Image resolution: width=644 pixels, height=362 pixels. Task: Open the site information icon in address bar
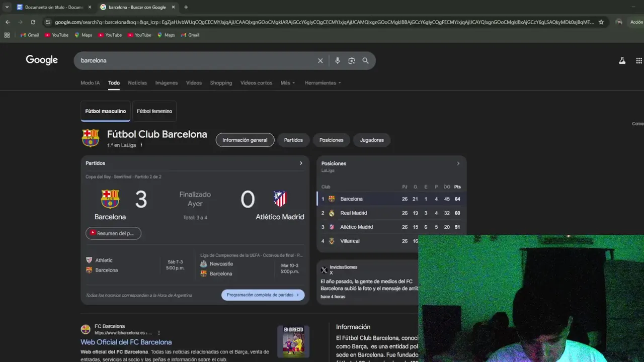[x=48, y=22]
